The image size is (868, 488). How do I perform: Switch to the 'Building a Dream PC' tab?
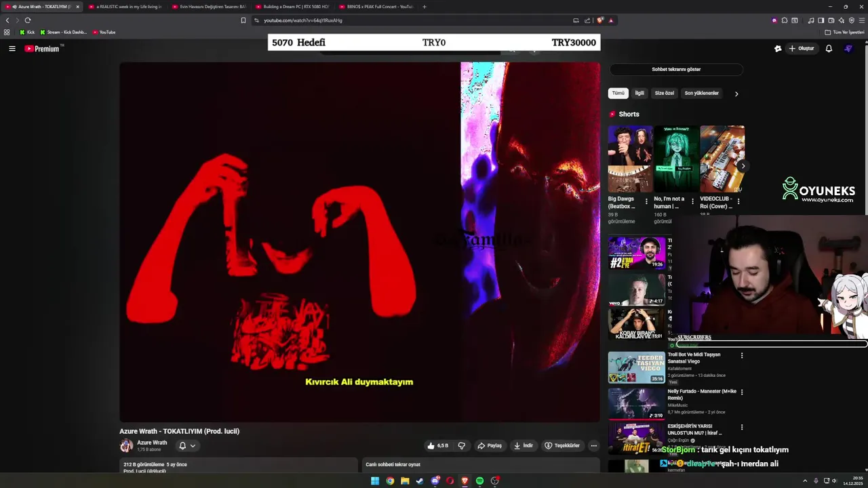(x=292, y=7)
